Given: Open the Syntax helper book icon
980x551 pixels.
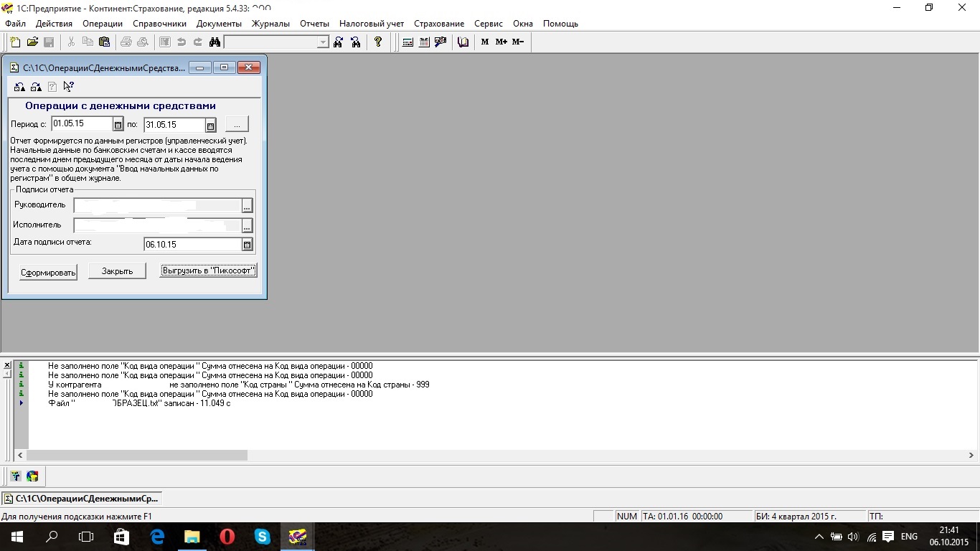Looking at the screenshot, I should [x=463, y=42].
